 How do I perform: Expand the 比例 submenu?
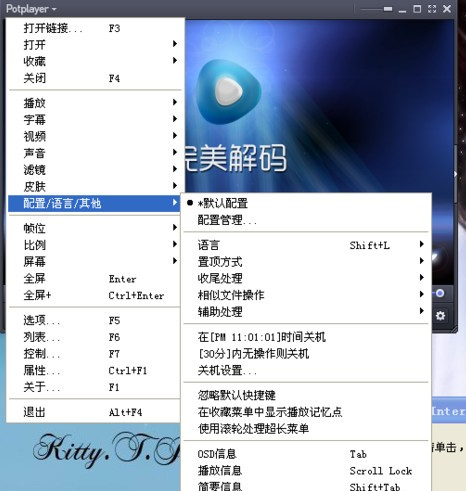pos(94,245)
